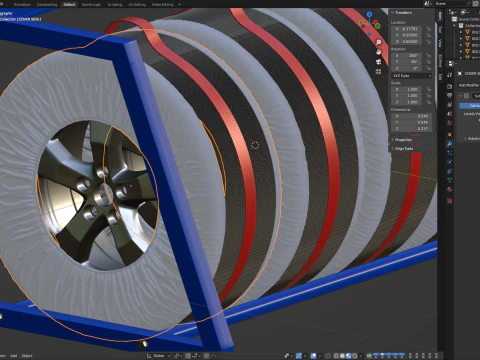Open the Object properties tab
The height and width of the screenshot is (360, 480).
coord(449,135)
